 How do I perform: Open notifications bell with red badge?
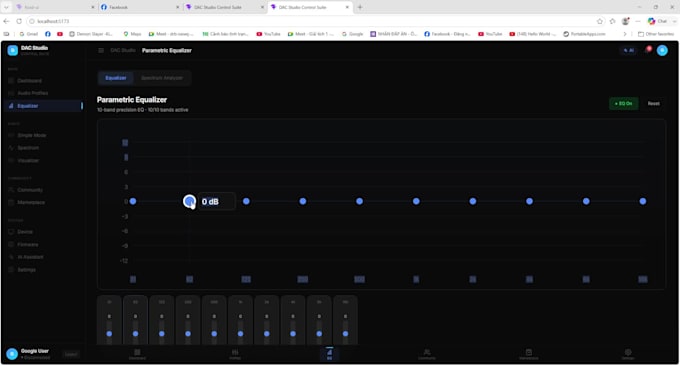pos(648,50)
